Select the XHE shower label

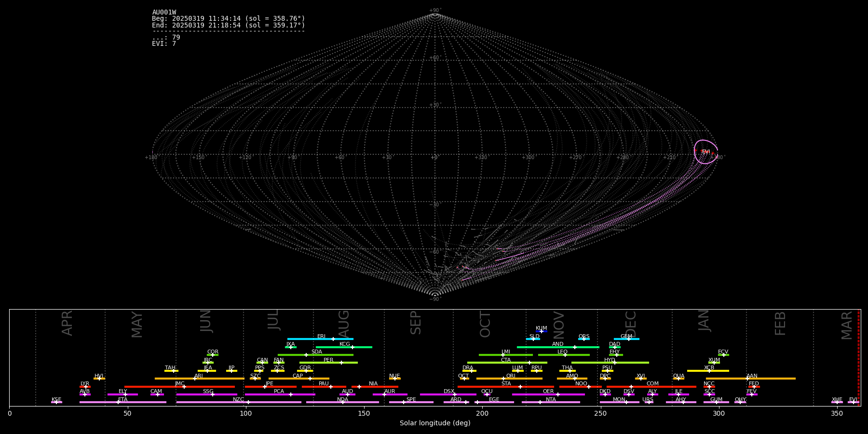coord(837,400)
